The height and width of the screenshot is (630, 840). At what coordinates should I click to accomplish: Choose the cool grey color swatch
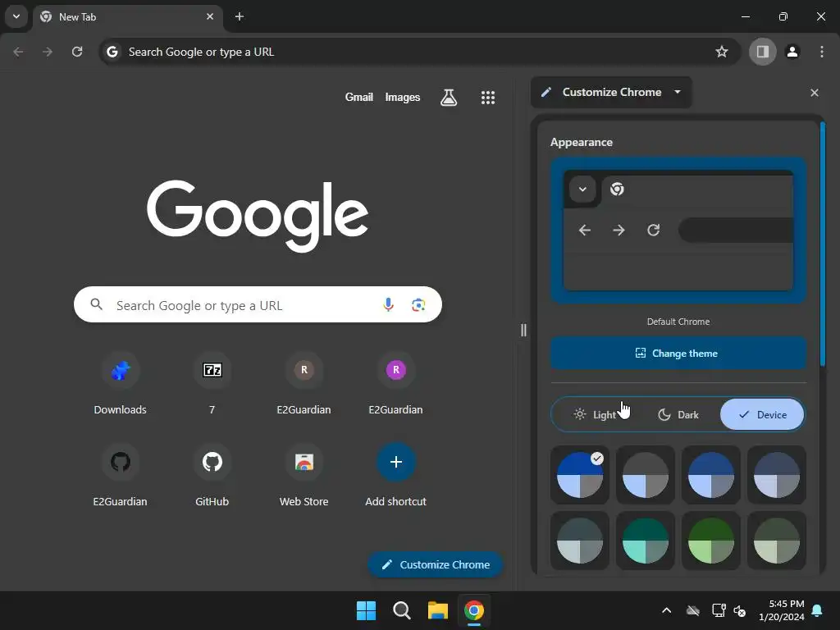(580, 541)
